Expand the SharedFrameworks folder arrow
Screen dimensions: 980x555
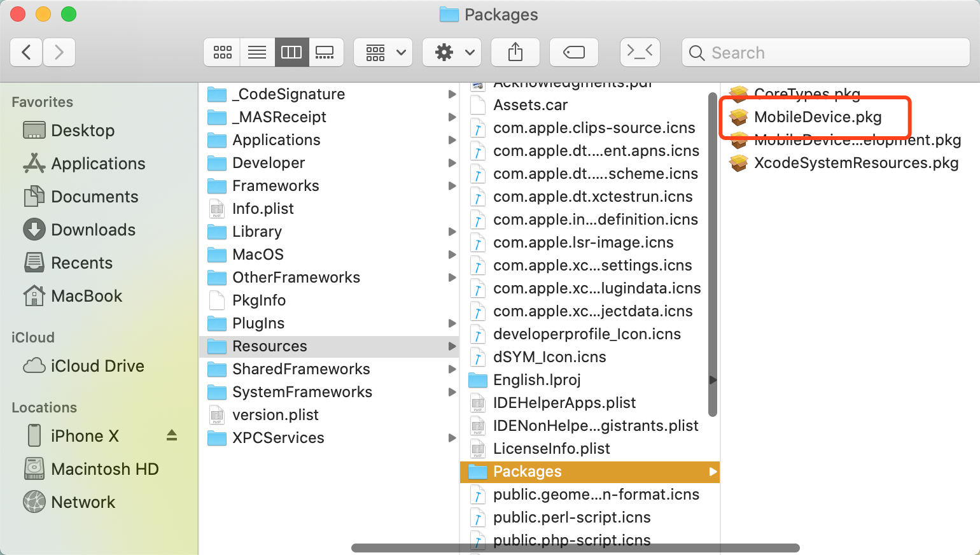tap(452, 369)
